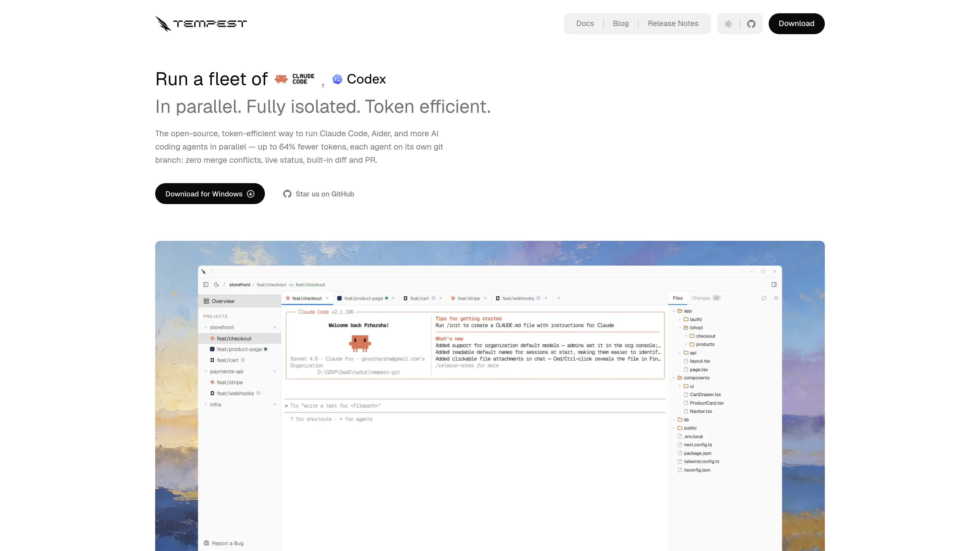Go to the Blog

[620, 23]
